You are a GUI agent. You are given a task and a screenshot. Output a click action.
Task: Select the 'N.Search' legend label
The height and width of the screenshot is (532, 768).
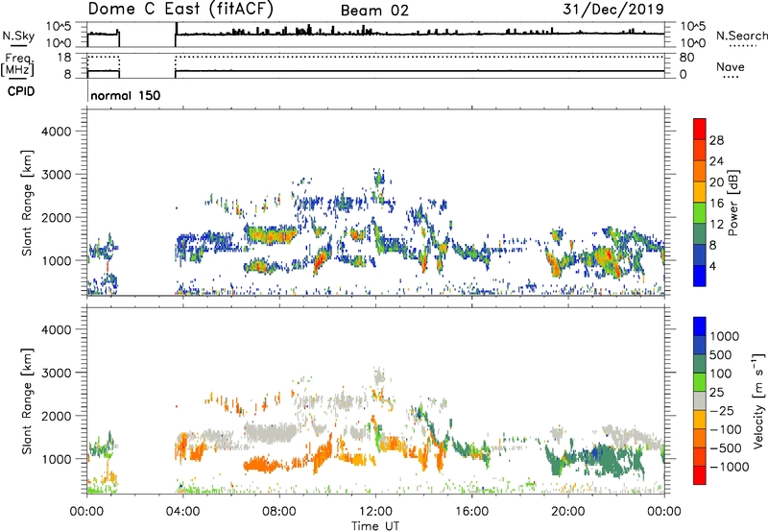tap(741, 36)
